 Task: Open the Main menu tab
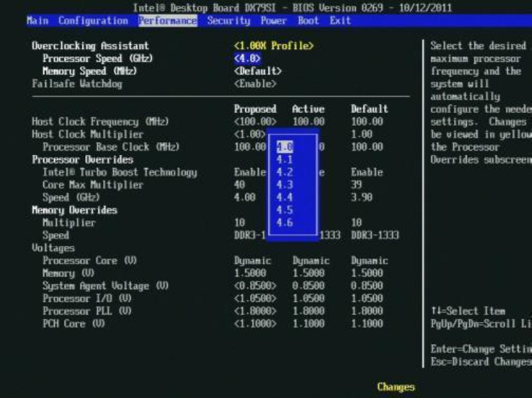pos(38,21)
